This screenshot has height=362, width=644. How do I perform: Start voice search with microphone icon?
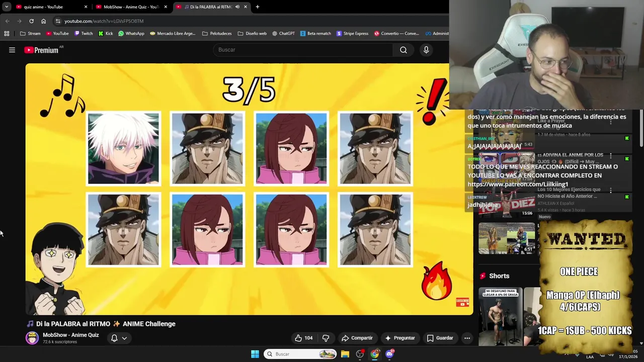point(426,50)
